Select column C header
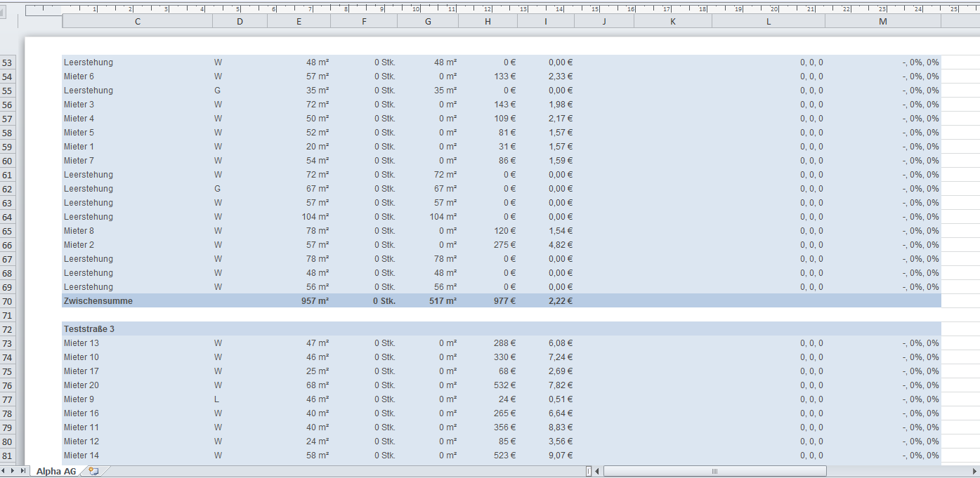 pyautogui.click(x=138, y=22)
